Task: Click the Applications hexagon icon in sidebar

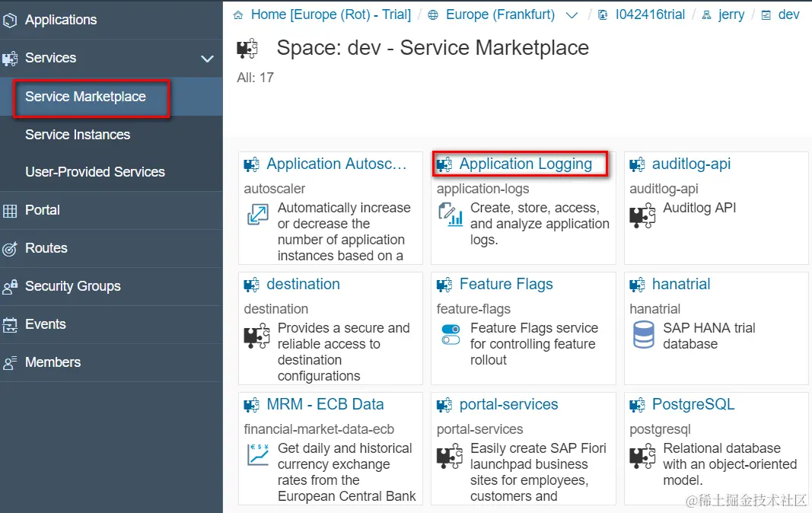Action: 9,21
